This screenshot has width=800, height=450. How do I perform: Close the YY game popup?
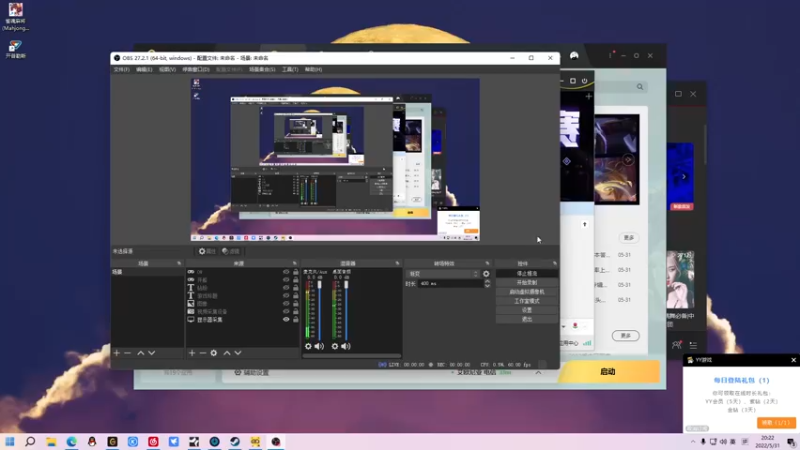793,360
